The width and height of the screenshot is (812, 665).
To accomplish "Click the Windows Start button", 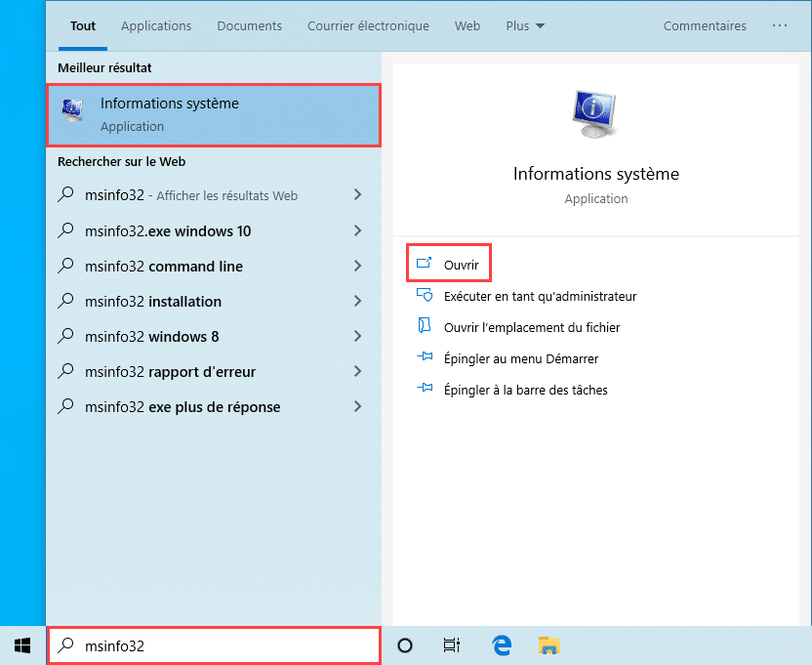I will (22, 644).
